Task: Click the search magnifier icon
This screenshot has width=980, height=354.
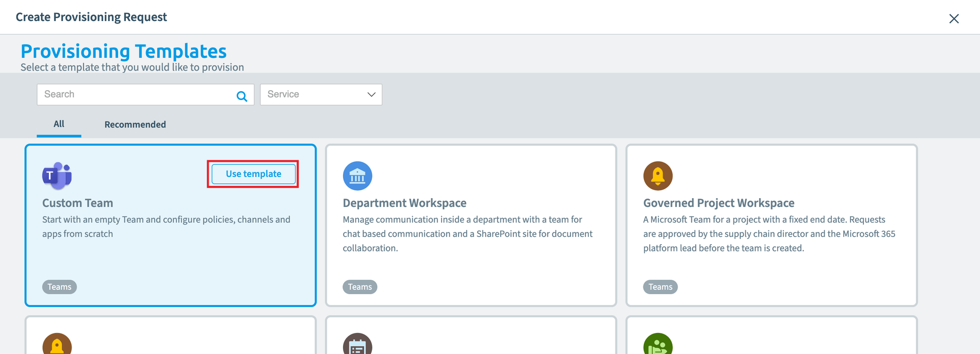Action: [x=242, y=96]
